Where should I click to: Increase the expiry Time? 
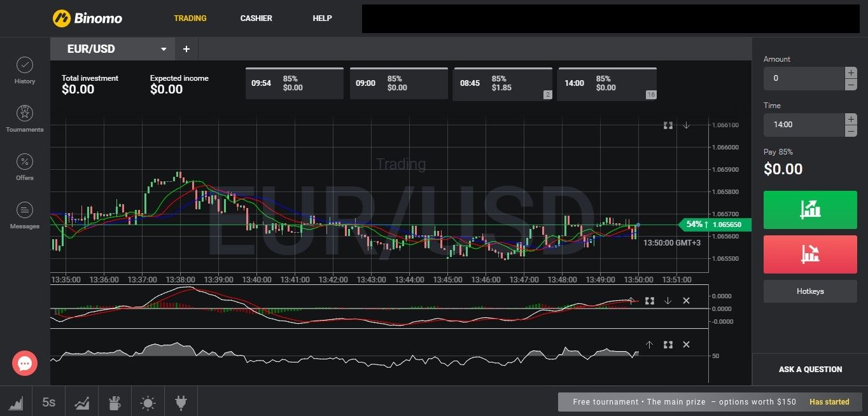pos(851,119)
